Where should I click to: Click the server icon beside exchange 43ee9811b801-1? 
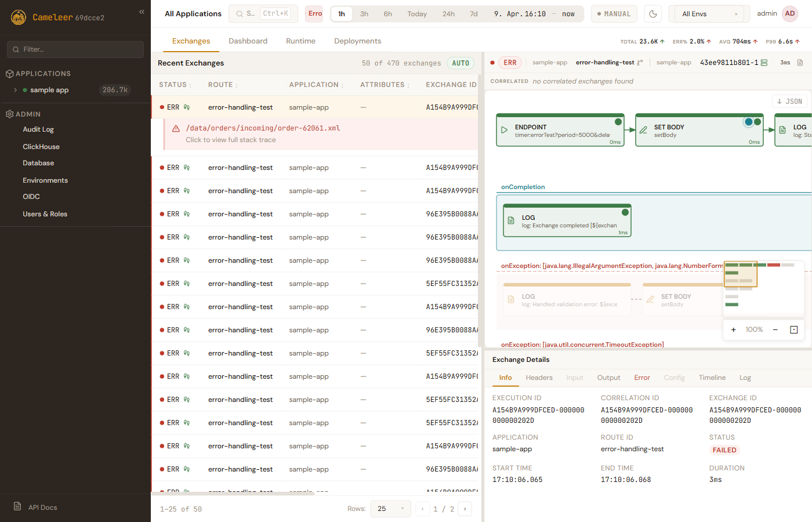(x=764, y=63)
